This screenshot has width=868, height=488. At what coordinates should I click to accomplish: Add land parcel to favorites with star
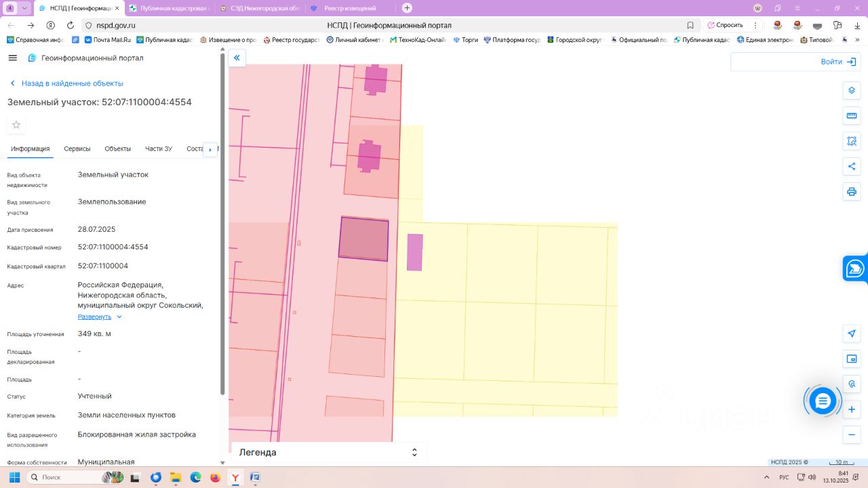coord(16,125)
